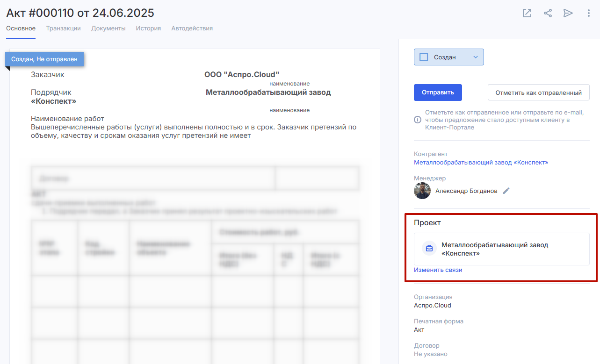Click the Изменить связи link
Image resolution: width=600 pixels, height=364 pixels.
click(438, 270)
